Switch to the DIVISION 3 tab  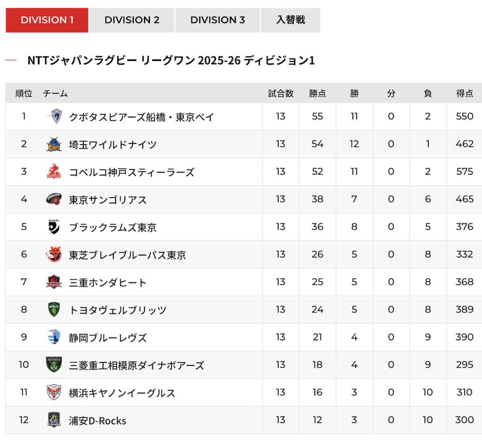pos(218,20)
